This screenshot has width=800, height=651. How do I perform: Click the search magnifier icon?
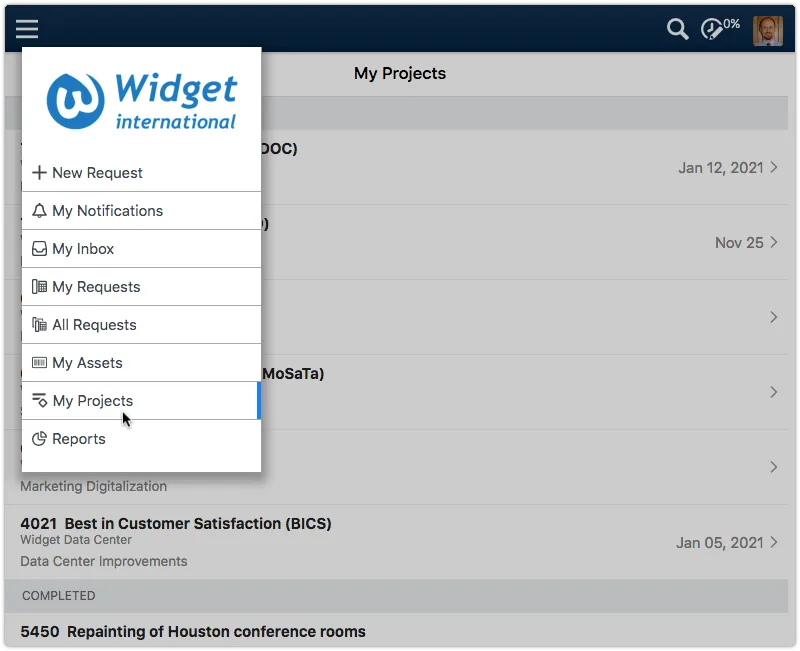(677, 30)
